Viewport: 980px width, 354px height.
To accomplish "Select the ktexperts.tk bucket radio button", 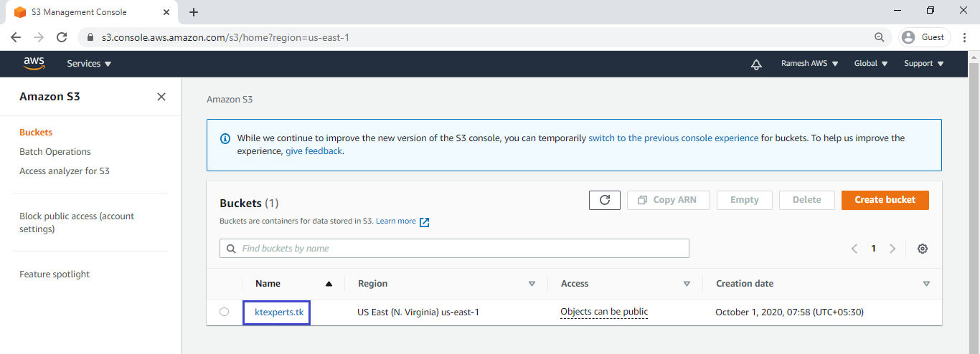I will point(225,312).
